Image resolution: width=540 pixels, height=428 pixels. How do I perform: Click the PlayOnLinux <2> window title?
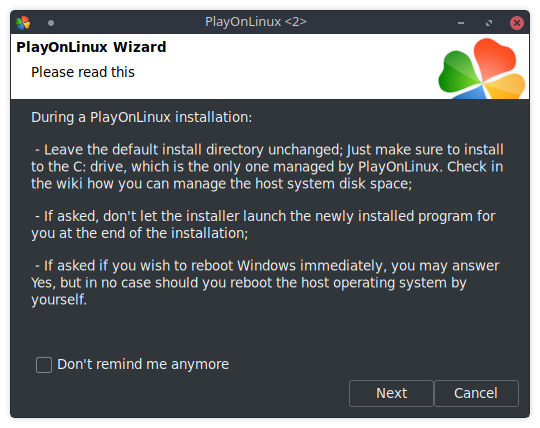(256, 22)
